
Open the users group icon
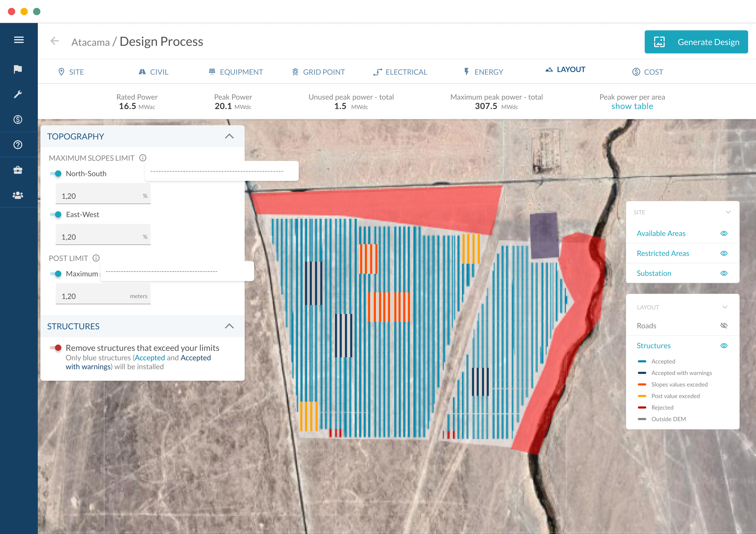18,195
